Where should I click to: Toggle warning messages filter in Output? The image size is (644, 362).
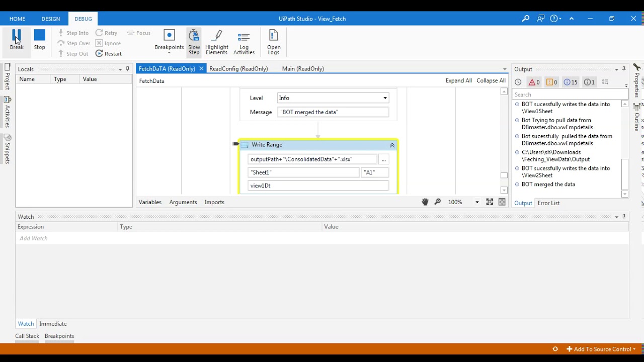552,82
